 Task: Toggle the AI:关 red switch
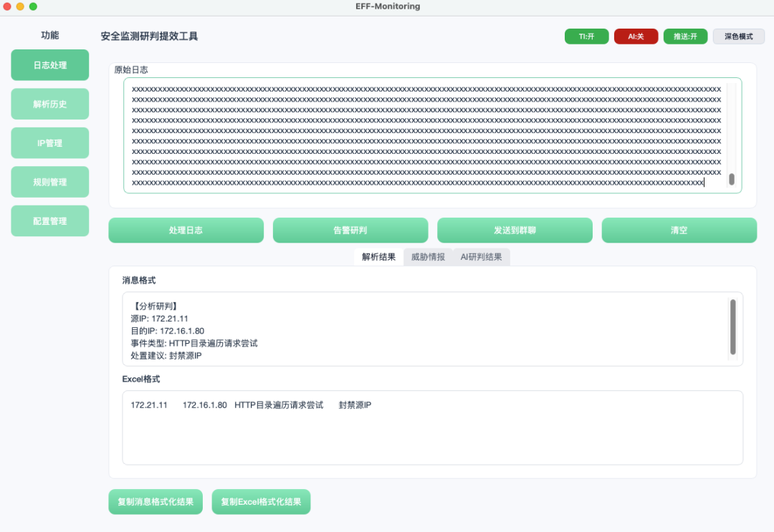point(636,37)
